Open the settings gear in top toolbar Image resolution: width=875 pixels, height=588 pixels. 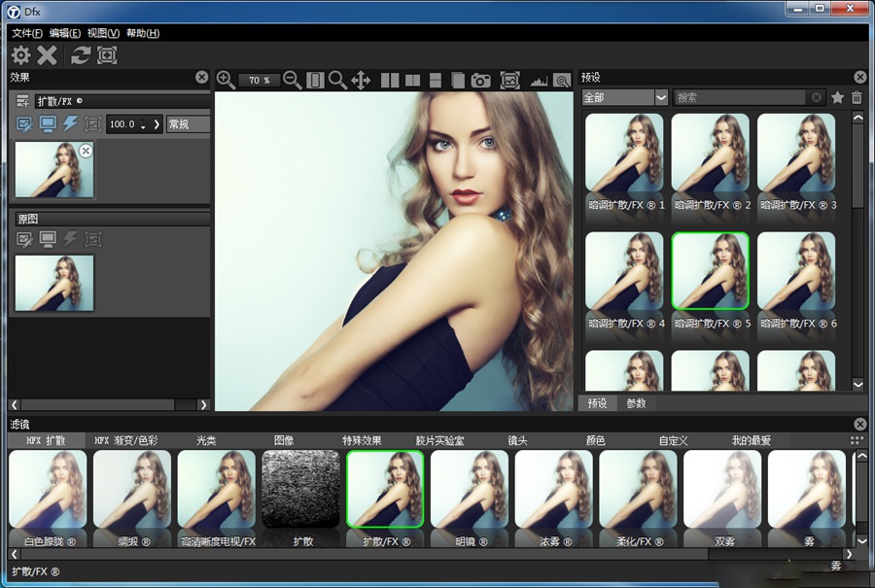click(19, 55)
